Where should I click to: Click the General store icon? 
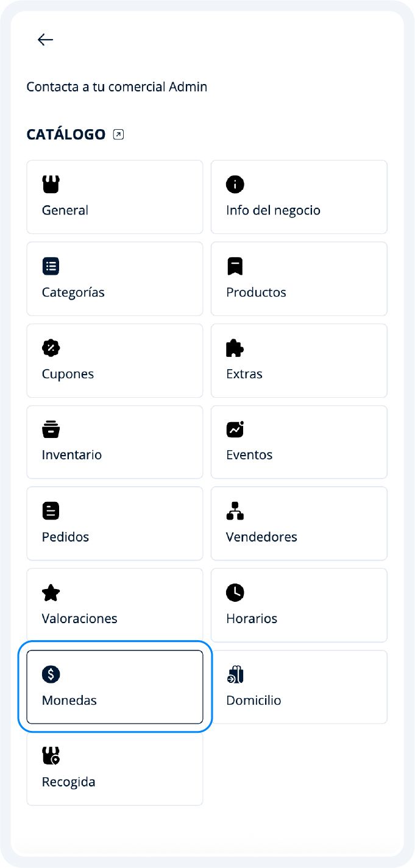point(51,184)
